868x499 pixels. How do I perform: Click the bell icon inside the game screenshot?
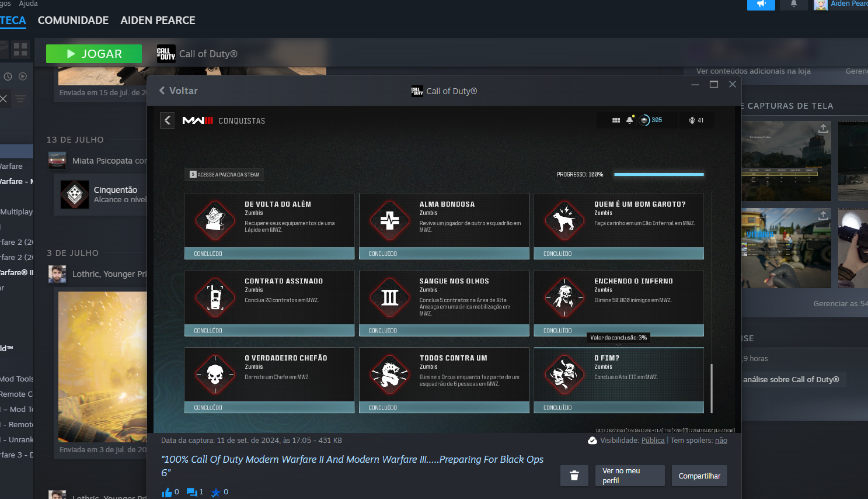coord(630,120)
